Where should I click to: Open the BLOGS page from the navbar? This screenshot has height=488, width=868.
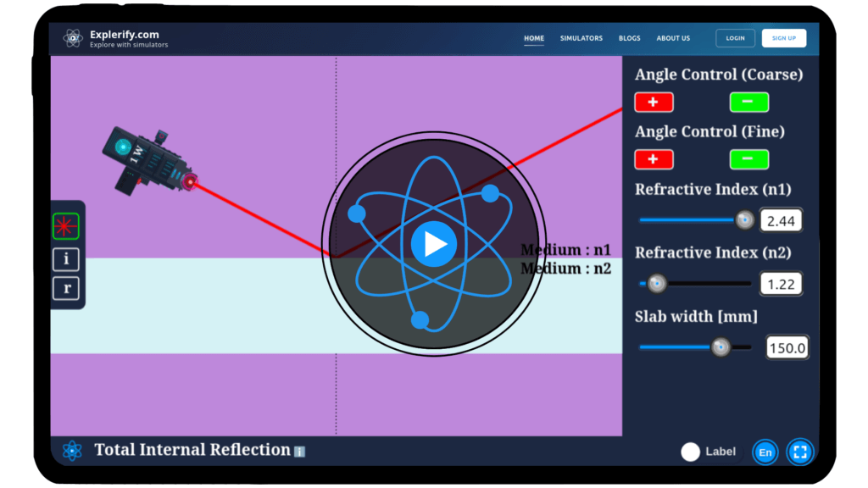pos(629,38)
